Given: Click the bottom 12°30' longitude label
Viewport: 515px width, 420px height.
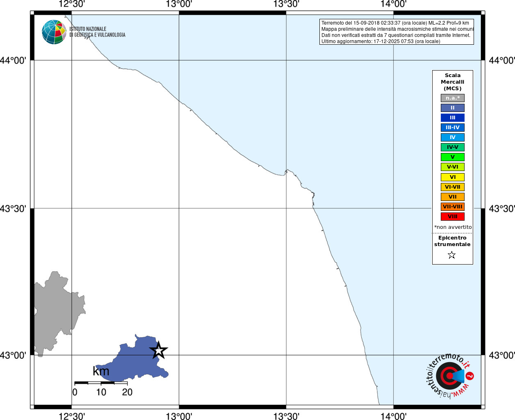Looking at the screenshot, I should (72, 416).
